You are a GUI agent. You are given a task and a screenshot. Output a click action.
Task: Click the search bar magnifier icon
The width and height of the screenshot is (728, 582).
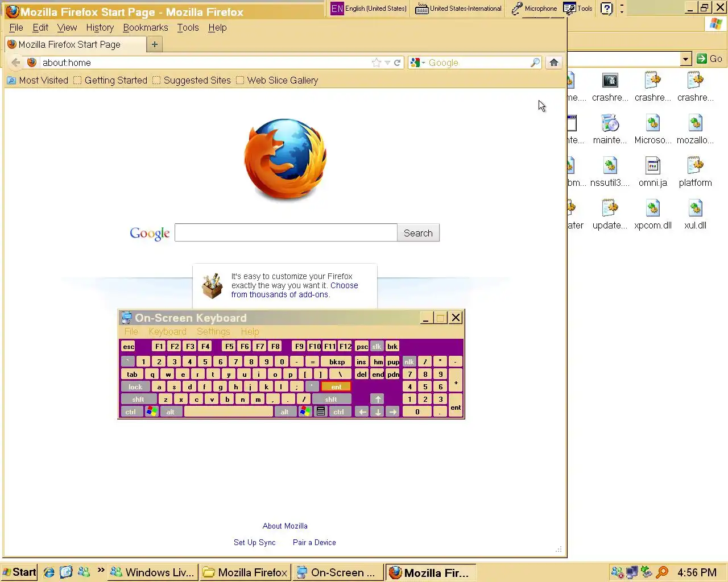(535, 63)
